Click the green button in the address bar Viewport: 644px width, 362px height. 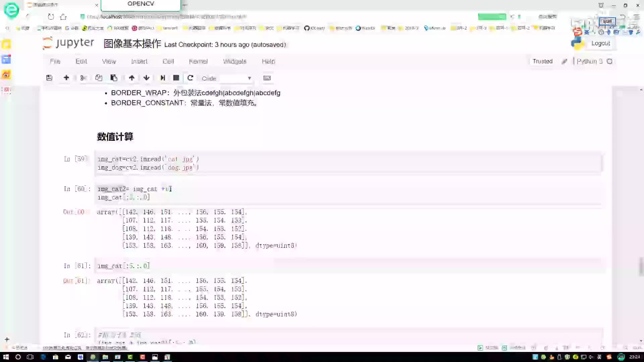tap(492, 16)
